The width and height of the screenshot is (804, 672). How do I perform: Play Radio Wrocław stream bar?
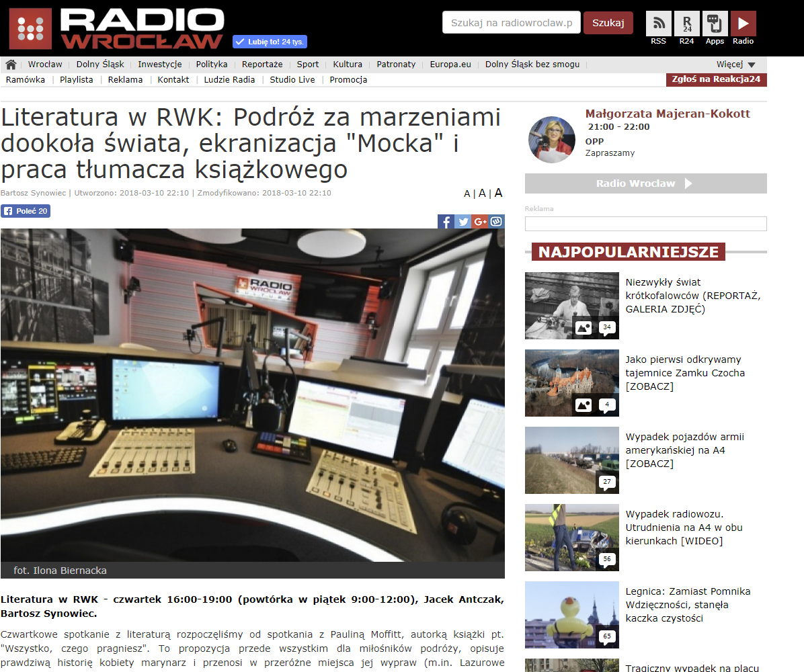(x=645, y=183)
